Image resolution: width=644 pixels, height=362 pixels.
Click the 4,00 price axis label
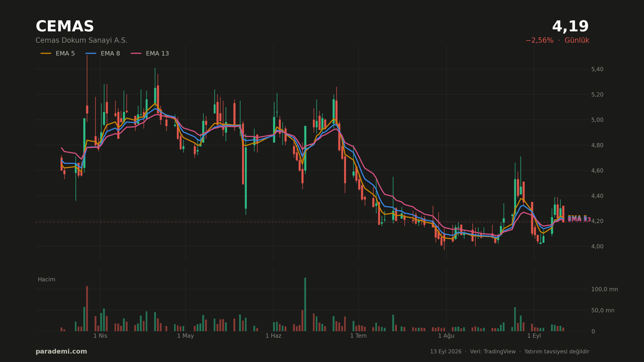click(x=597, y=247)
